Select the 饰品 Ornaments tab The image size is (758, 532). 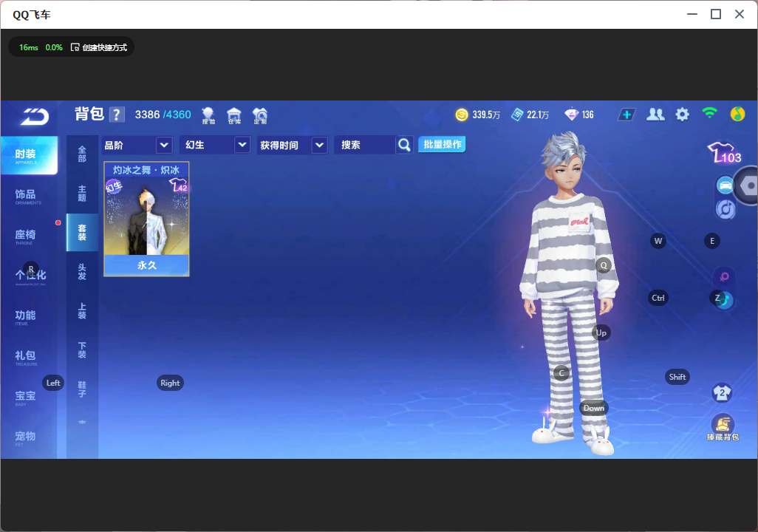(x=29, y=196)
